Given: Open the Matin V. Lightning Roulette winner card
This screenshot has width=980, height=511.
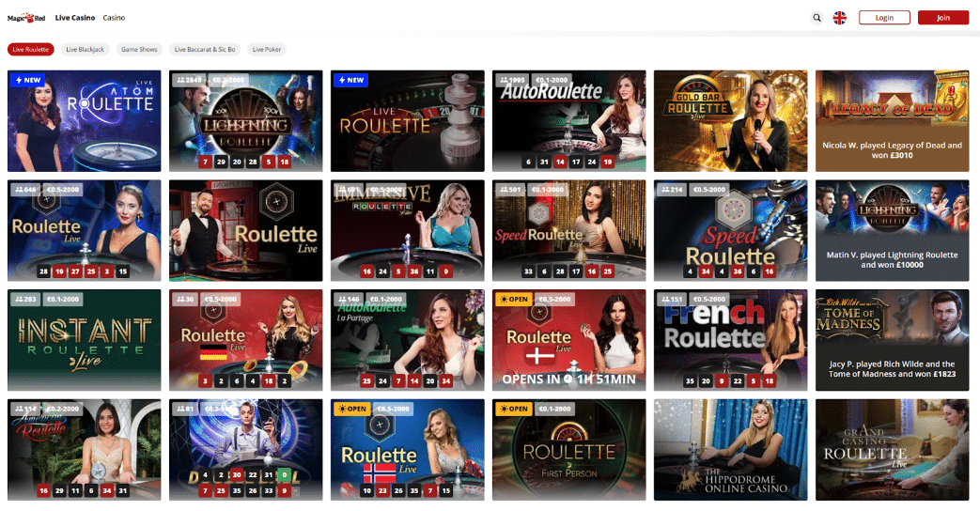Looking at the screenshot, I should 892,230.
